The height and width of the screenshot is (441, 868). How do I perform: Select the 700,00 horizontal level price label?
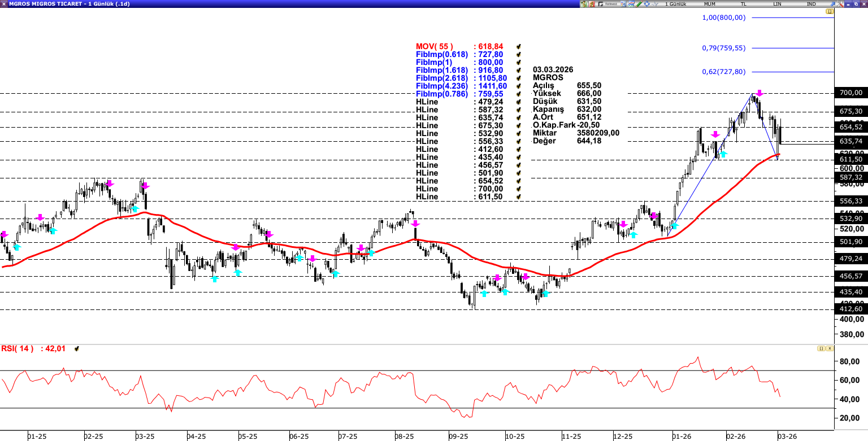click(851, 93)
